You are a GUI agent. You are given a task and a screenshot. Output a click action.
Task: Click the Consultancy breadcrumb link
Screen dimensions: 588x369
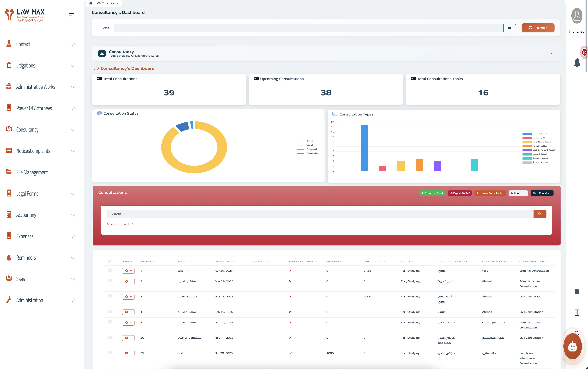coord(108,3)
